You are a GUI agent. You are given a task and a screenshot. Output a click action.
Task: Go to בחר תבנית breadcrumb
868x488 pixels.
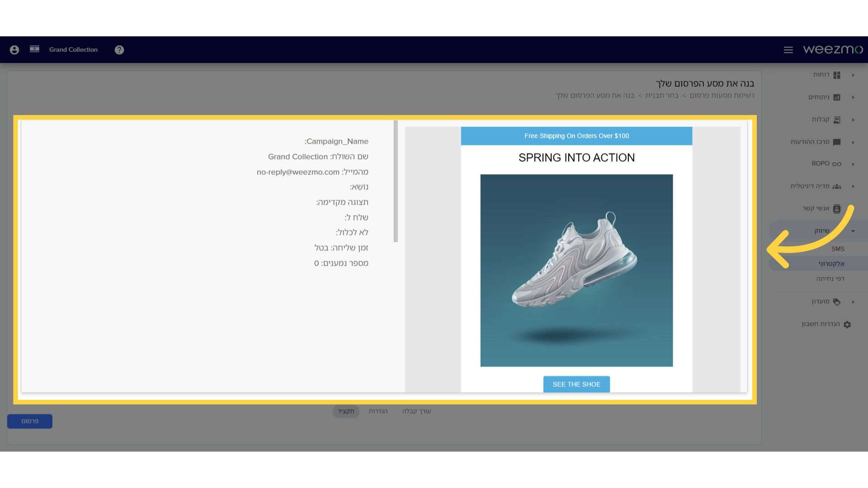(x=662, y=95)
